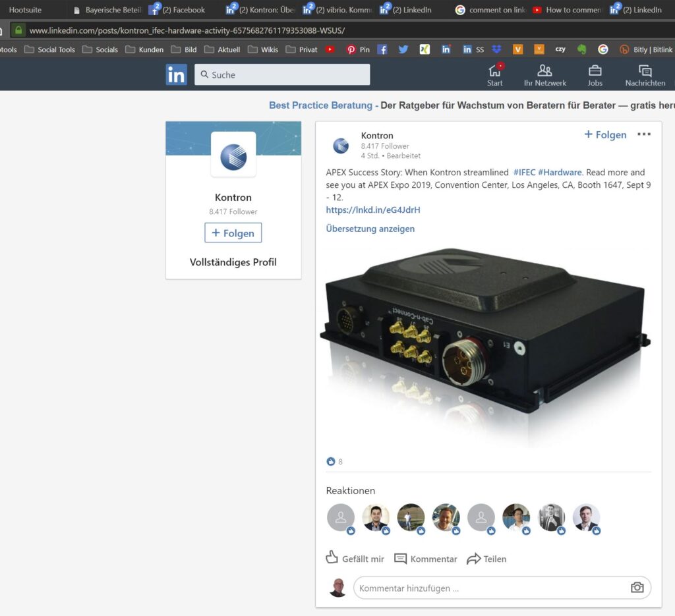Open the Twitter bookmark icon
Viewport: 675px width, 616px height.
pos(403,49)
